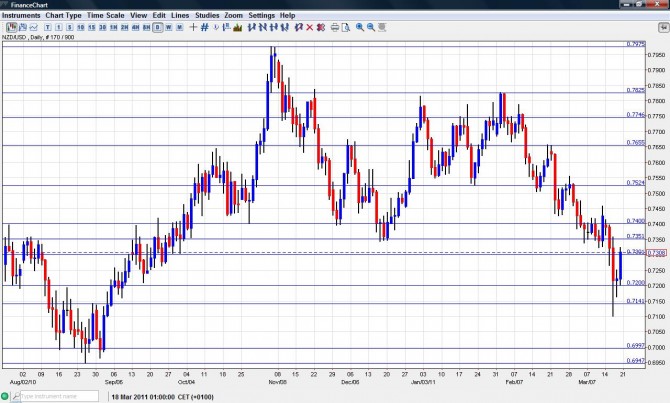
Task: Select the 2H timeframe button
Action: tap(124, 27)
